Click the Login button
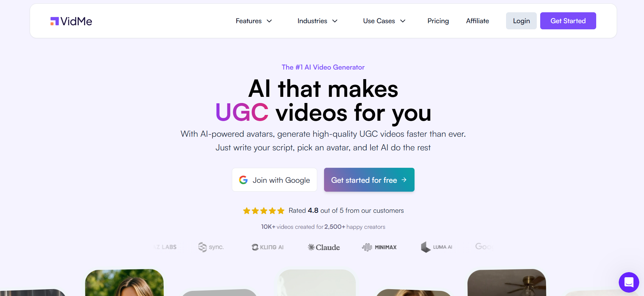 (521, 21)
